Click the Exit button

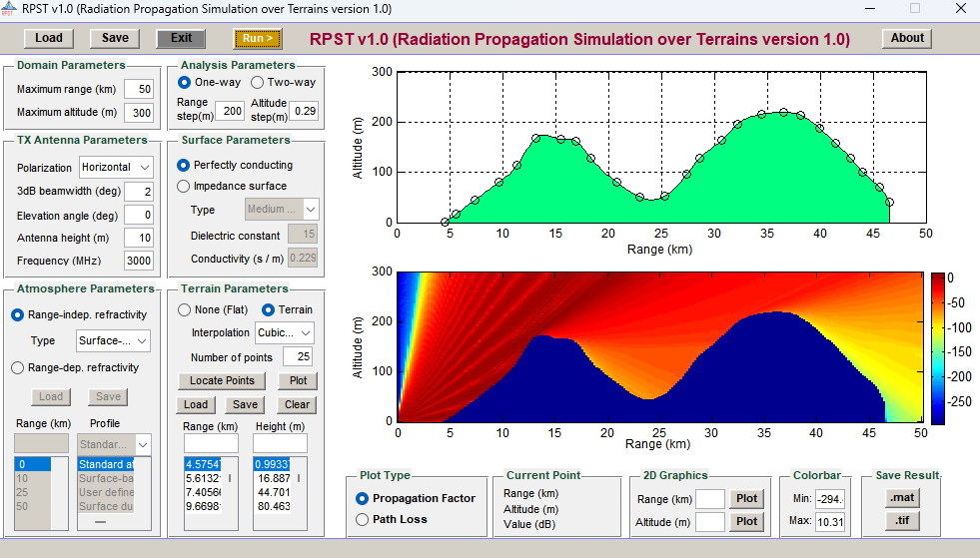coord(181,39)
